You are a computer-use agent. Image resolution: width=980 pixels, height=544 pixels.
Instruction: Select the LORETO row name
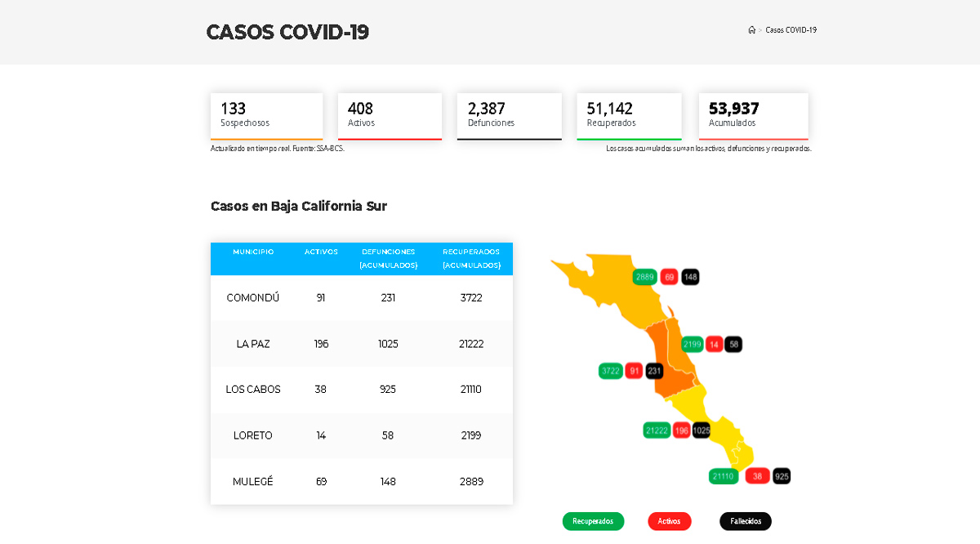coord(253,435)
